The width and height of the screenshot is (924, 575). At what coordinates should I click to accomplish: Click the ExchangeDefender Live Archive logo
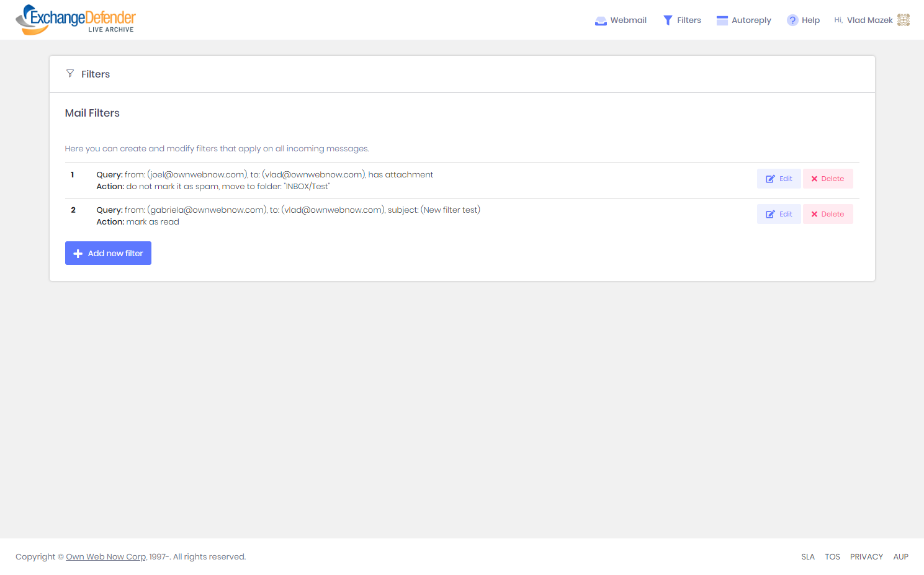[x=75, y=19]
